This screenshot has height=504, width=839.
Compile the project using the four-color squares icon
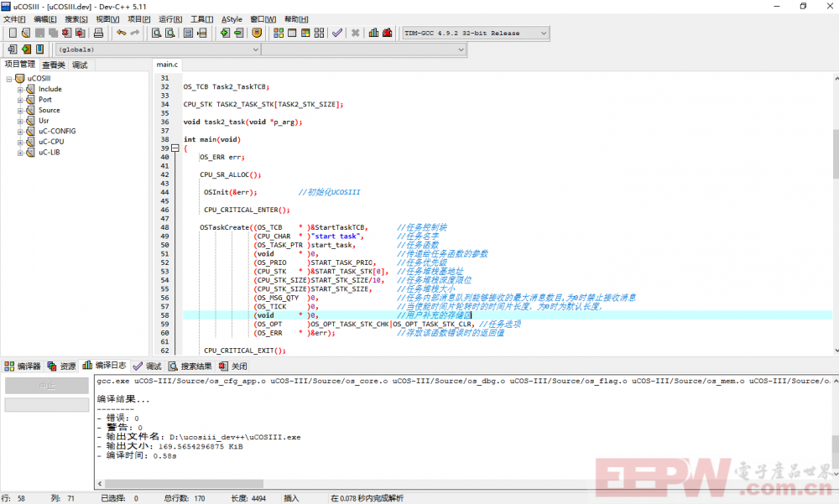tap(279, 34)
